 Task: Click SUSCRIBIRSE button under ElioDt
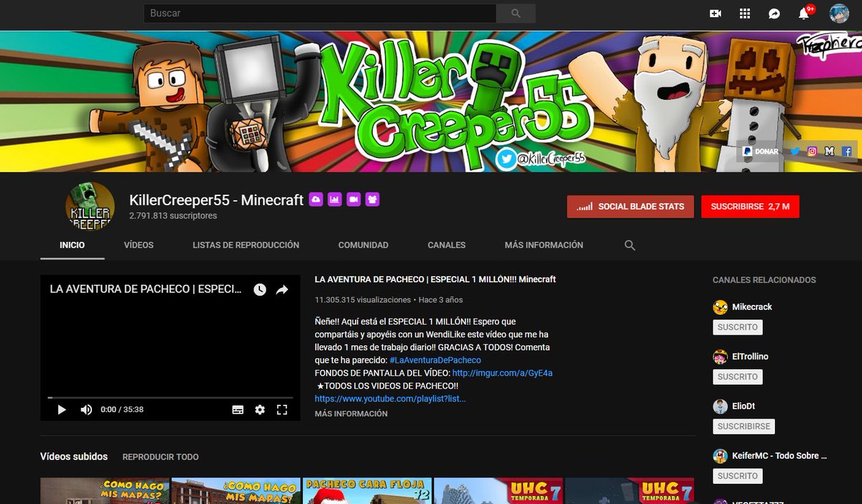[743, 426]
